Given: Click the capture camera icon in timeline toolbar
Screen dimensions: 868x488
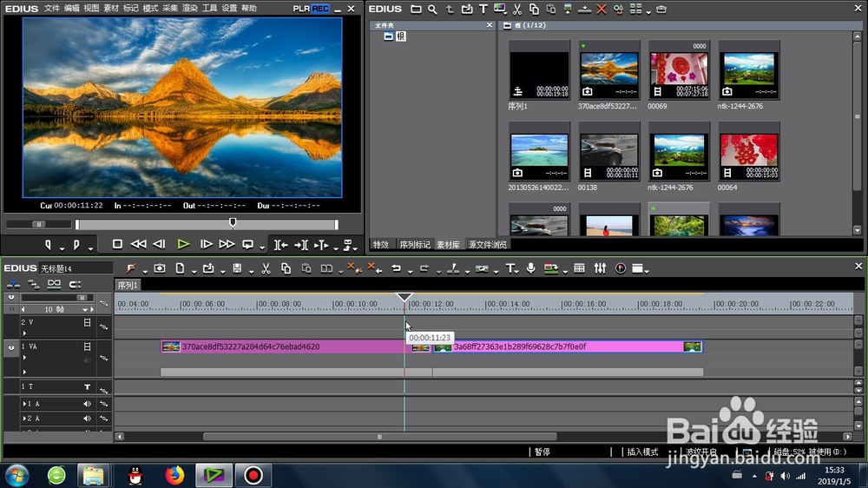Looking at the screenshot, I should 160,268.
